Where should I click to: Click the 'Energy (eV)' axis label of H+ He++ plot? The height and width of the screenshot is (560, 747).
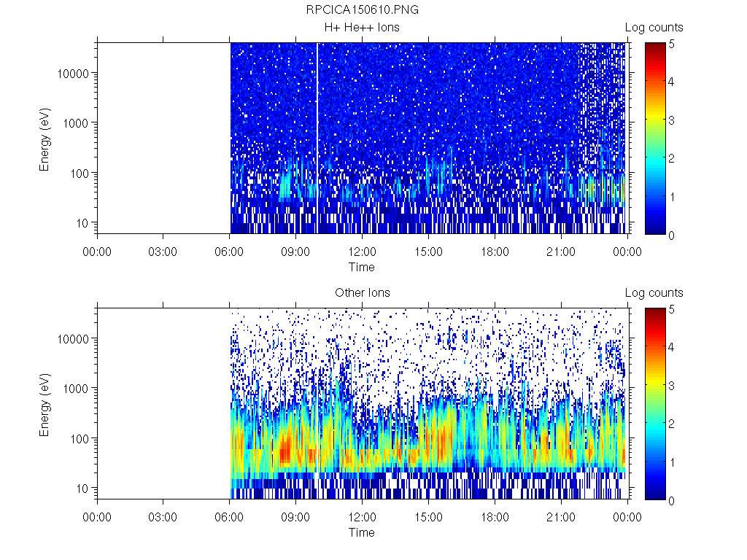(44, 139)
